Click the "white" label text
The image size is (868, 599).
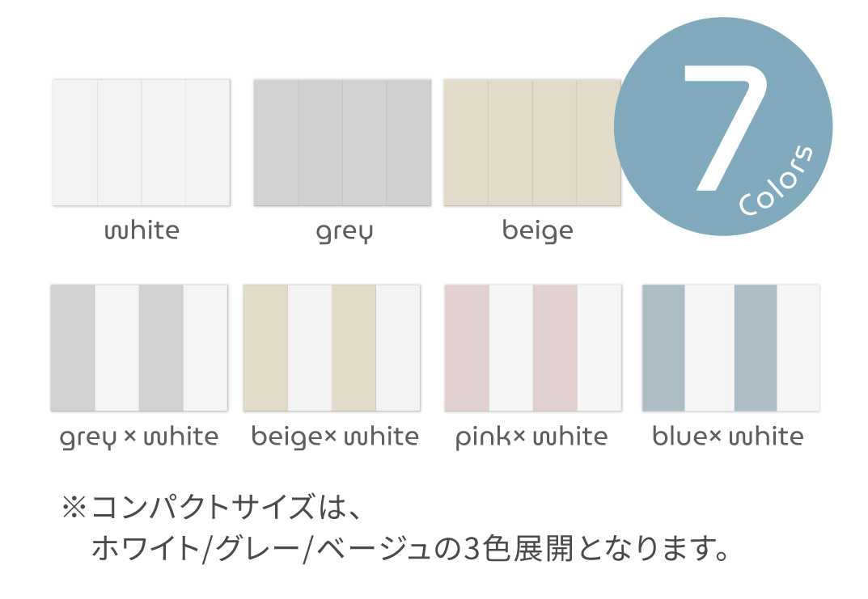click(142, 230)
